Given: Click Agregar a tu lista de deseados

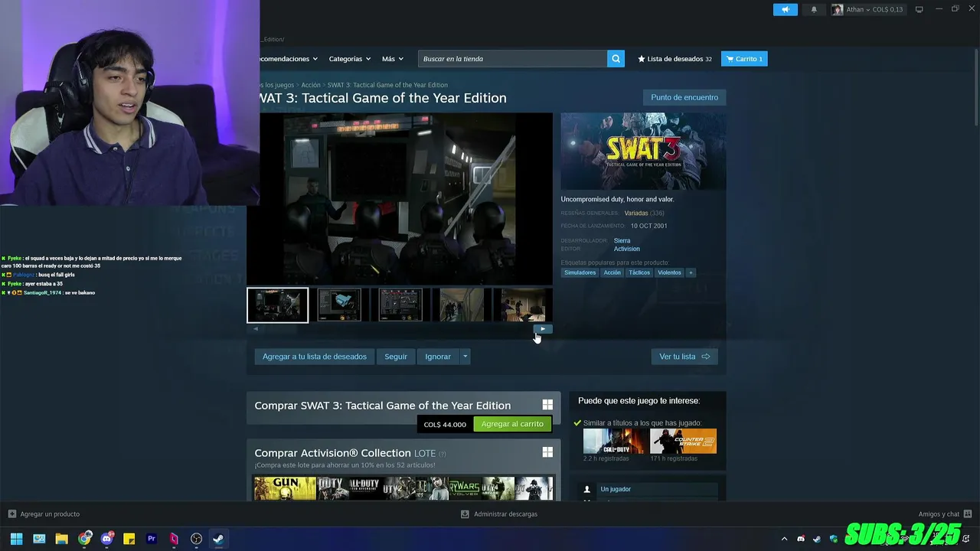Looking at the screenshot, I should [315, 357].
